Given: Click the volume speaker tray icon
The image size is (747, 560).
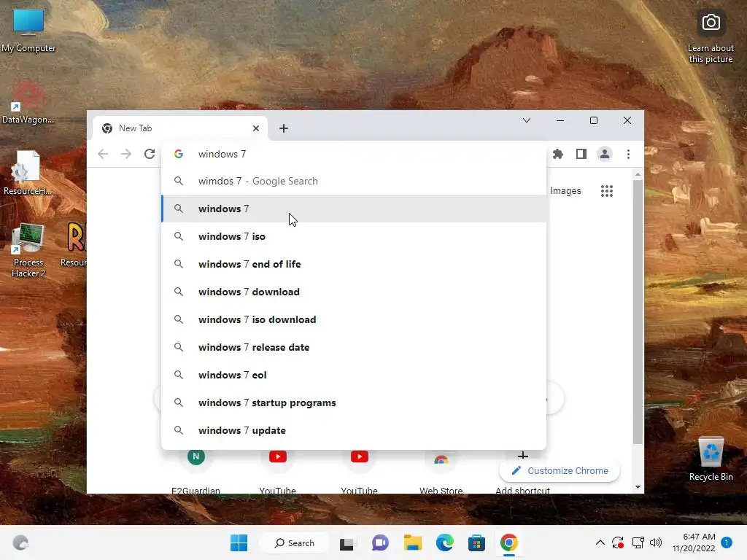Looking at the screenshot, I should coord(656,542).
